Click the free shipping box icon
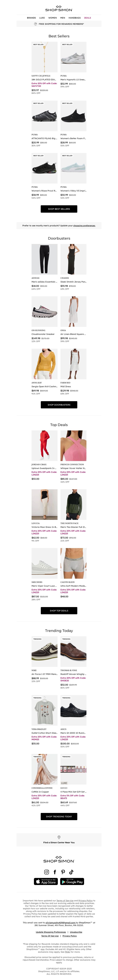Image resolution: width=118 pixels, height=980 pixels. tap(36, 24)
